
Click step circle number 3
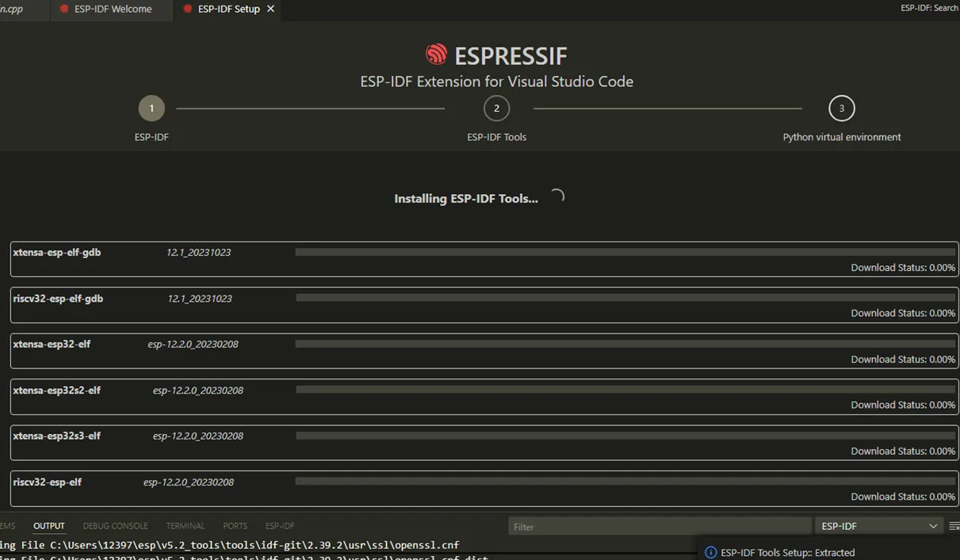(x=842, y=109)
